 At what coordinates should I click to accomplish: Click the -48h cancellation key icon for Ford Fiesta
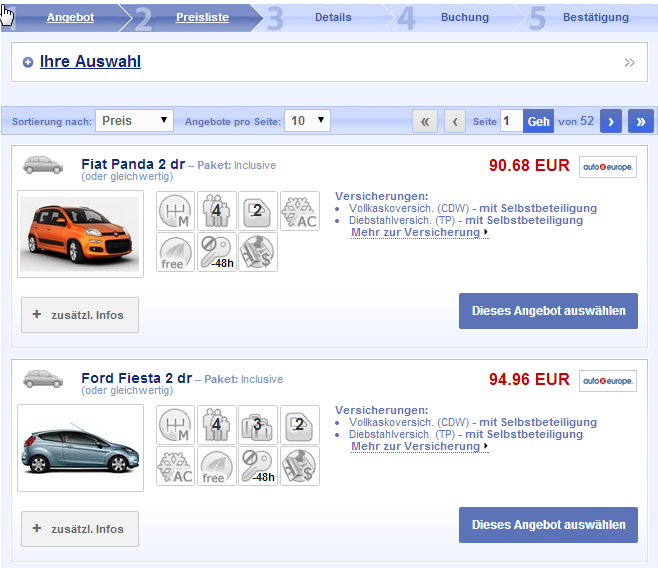point(258,466)
